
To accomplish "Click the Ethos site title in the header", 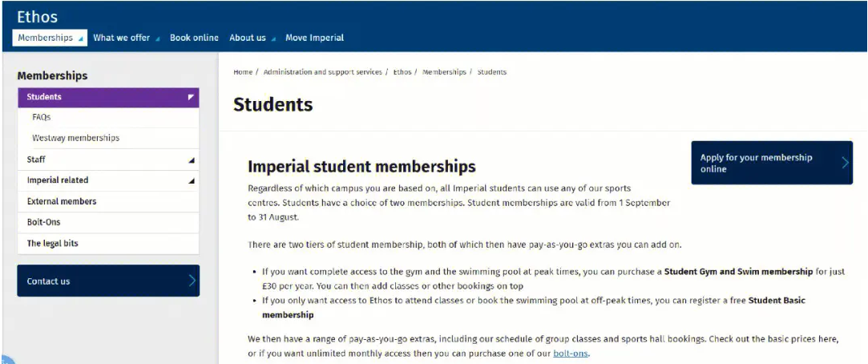I will (37, 17).
